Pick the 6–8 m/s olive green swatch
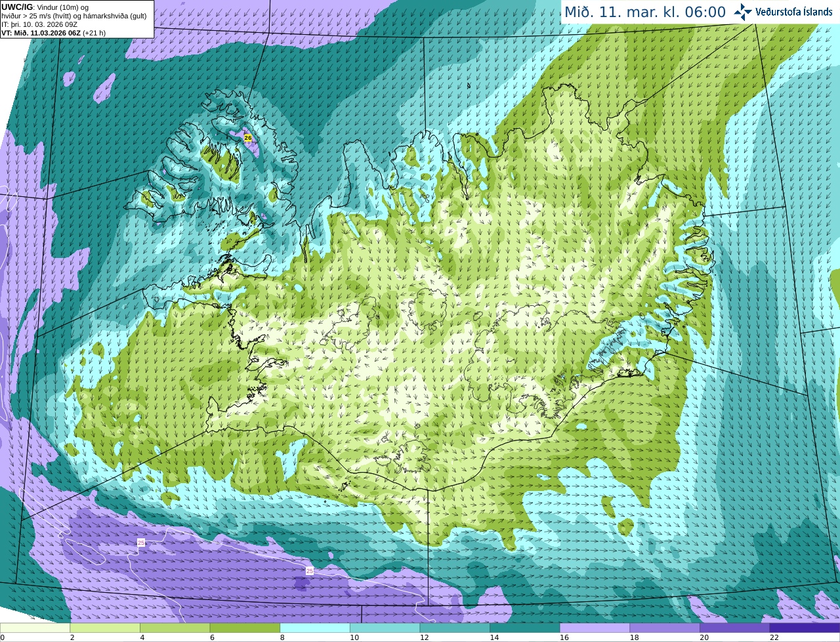Viewport: 840px width, 642px height. 245,628
